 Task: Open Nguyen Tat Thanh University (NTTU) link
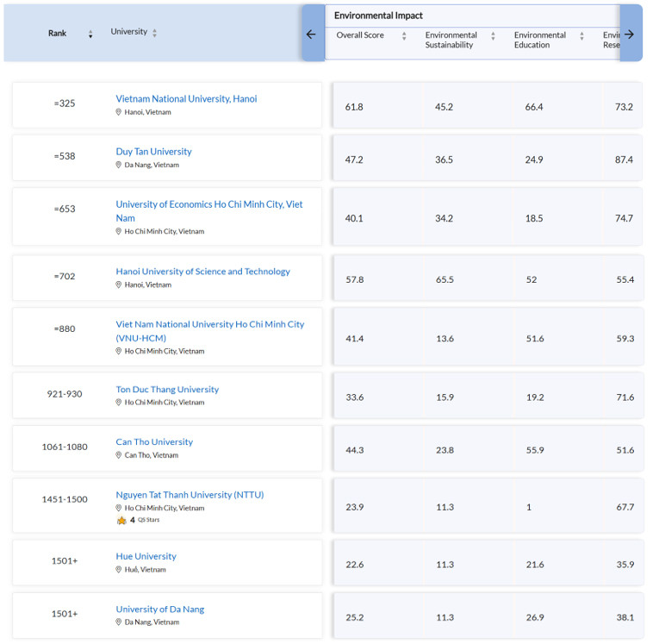(x=190, y=495)
